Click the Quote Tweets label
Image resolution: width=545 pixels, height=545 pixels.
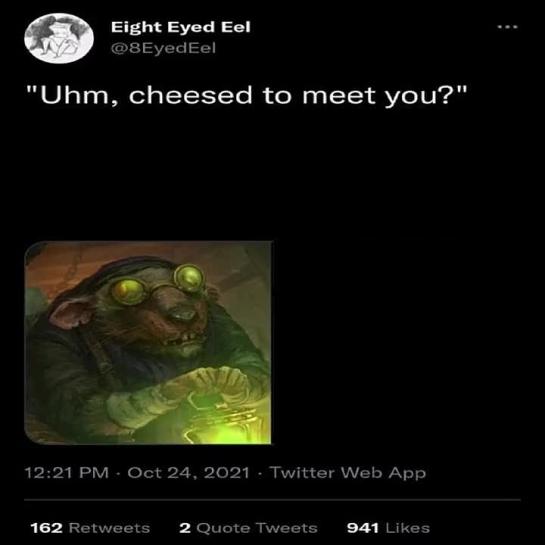click(257, 528)
